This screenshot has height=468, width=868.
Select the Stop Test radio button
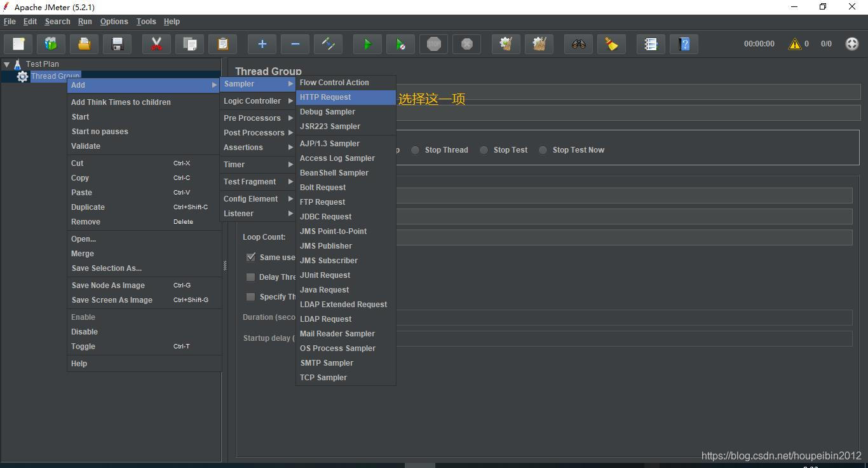484,150
